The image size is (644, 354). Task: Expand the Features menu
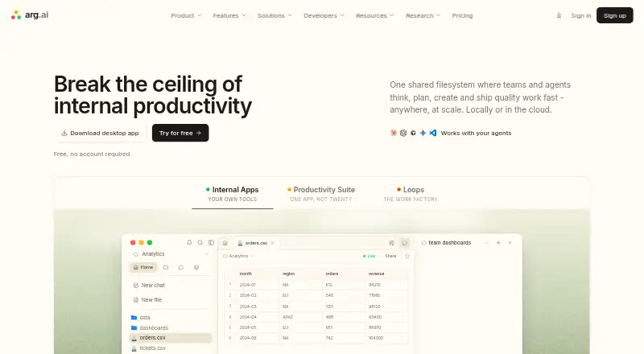tap(229, 15)
